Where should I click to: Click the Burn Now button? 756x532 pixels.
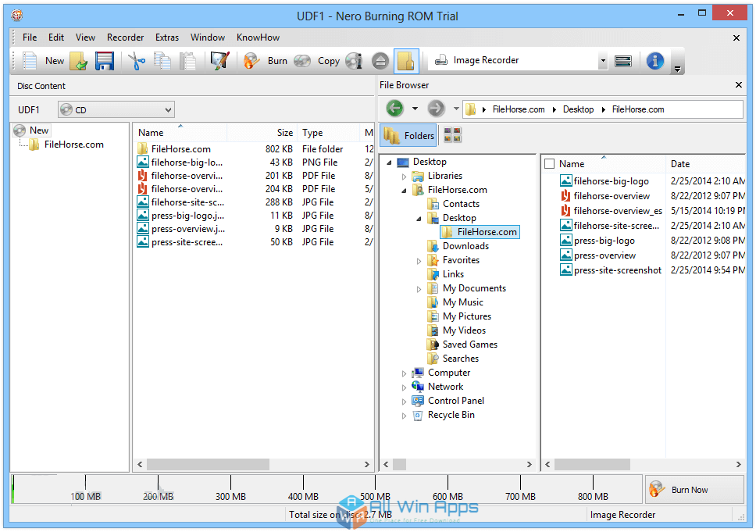click(694, 490)
